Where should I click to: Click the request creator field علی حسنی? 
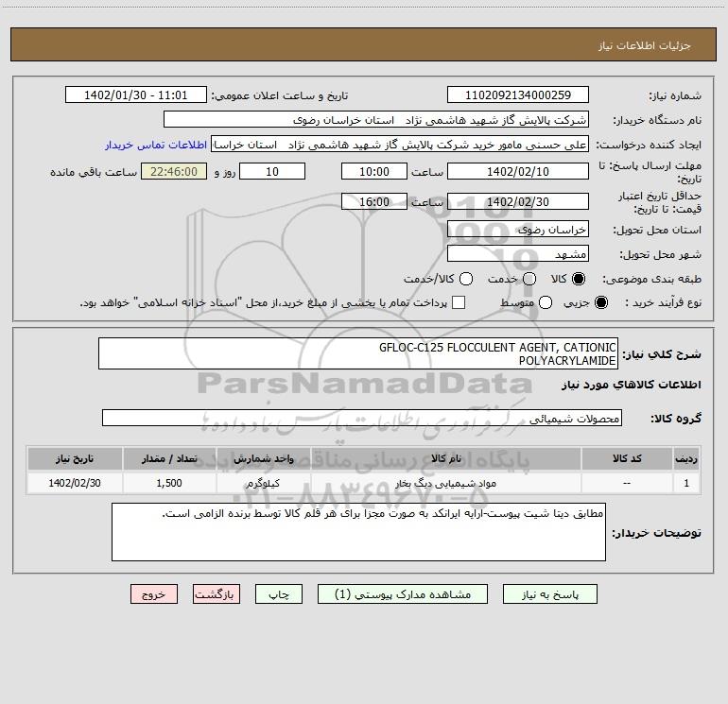click(400, 145)
